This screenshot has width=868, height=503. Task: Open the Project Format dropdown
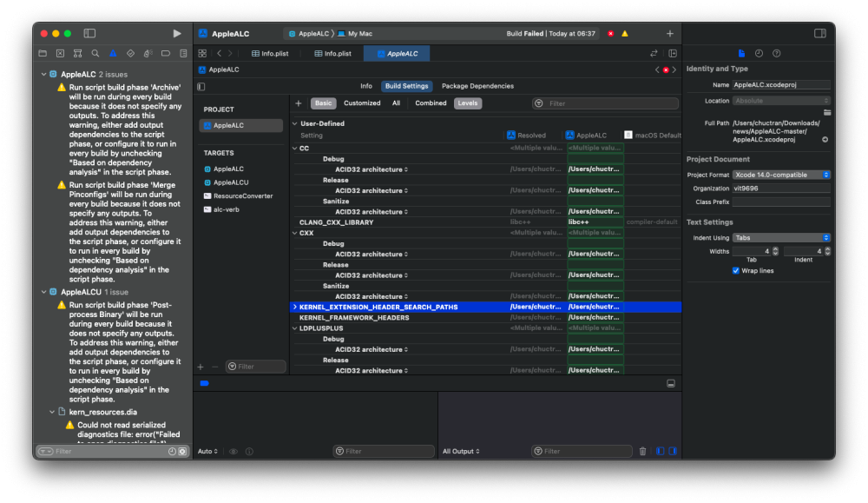781,175
